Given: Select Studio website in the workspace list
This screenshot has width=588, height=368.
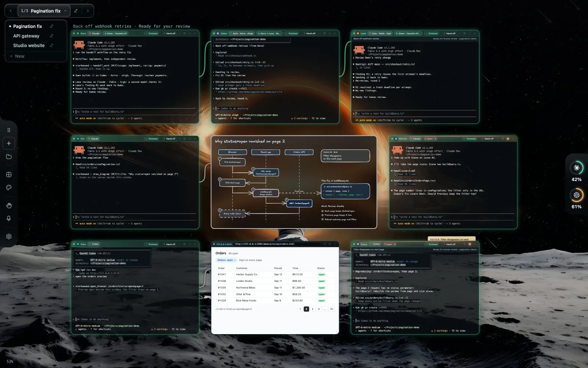Looking at the screenshot, I should (x=29, y=46).
